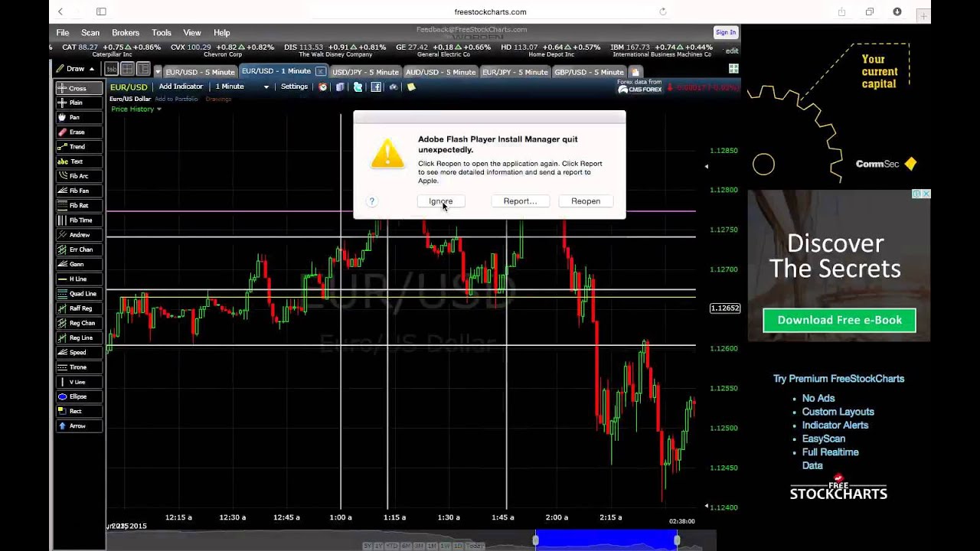Select the Reg Line tool
The height and width of the screenshot is (551, 980).
(x=79, y=337)
